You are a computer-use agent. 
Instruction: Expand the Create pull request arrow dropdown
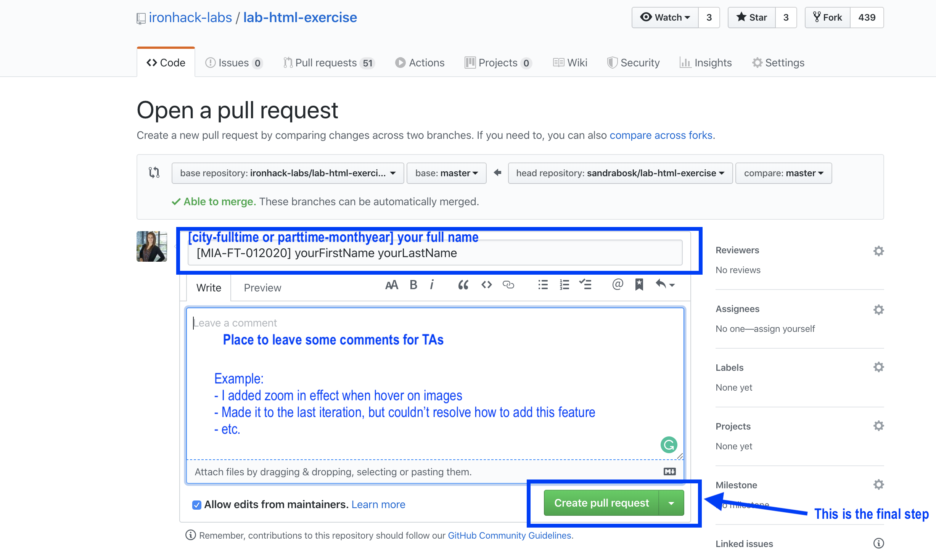coord(671,503)
